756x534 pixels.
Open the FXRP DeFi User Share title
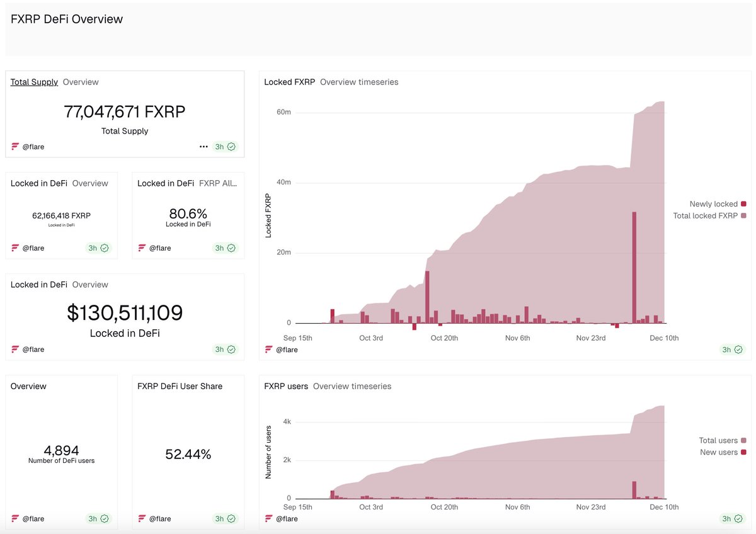pos(180,386)
